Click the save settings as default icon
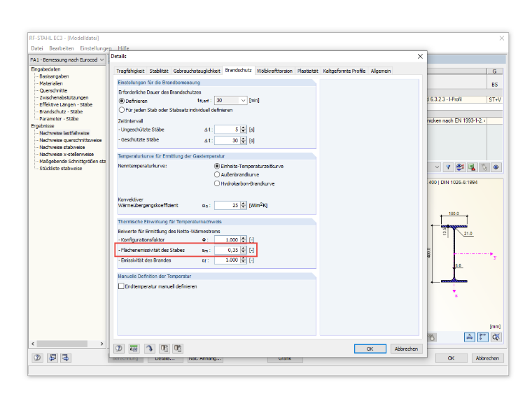532x399 pixels. pos(178,349)
